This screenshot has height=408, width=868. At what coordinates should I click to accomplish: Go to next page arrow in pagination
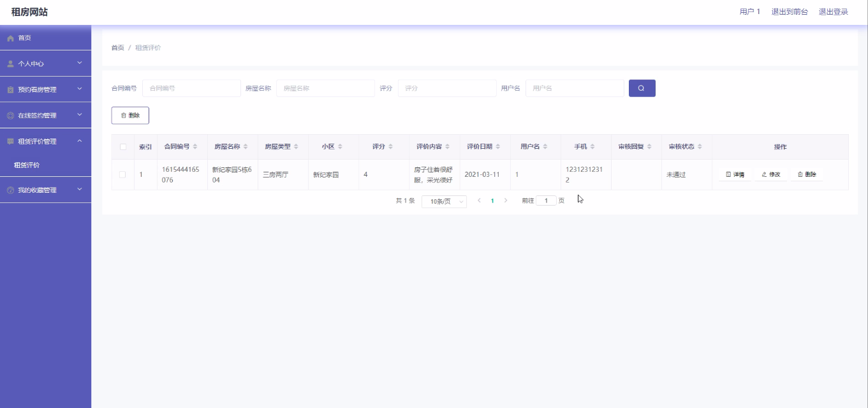click(506, 200)
